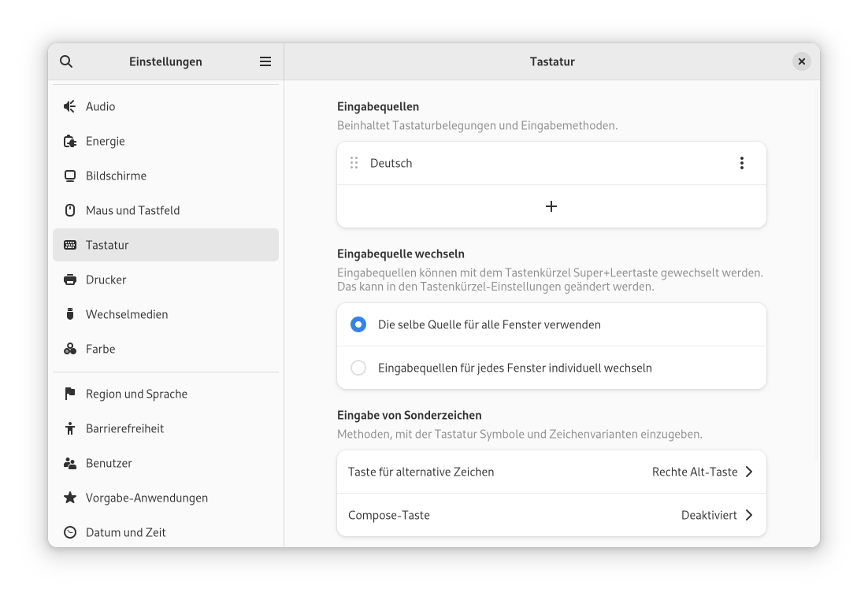Click the drag handle beside Deutsch
Image resolution: width=868 pixels, height=600 pixels.
354,163
